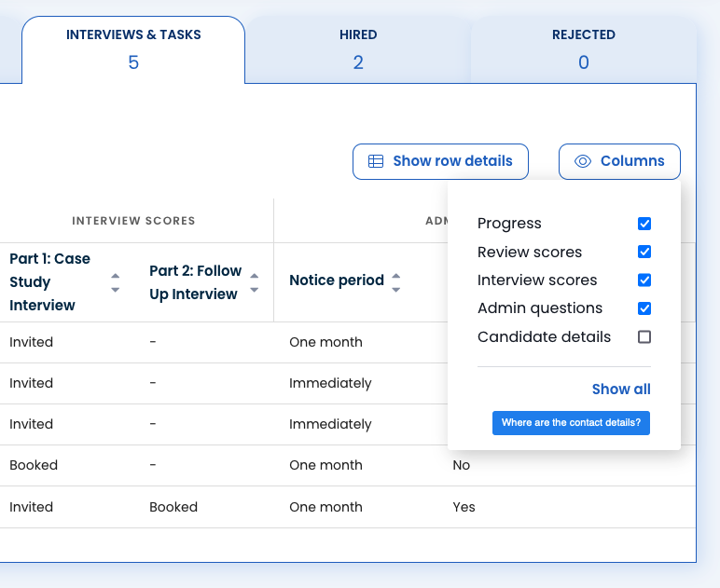Collapse the Columns dropdown menu
720x588 pixels.
[x=619, y=161]
